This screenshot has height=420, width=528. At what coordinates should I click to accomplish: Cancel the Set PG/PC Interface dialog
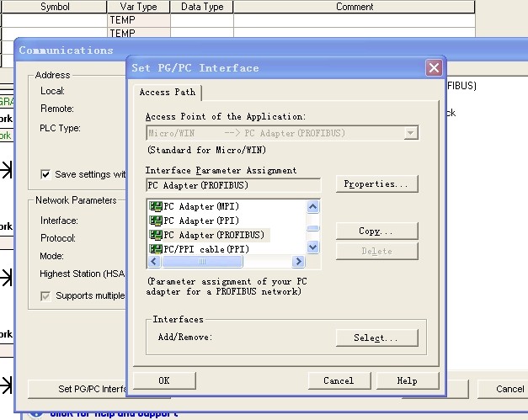[x=339, y=380]
